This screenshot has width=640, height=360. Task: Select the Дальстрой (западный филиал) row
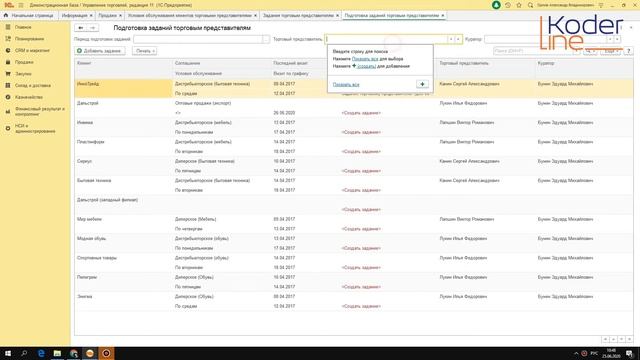[354, 204]
